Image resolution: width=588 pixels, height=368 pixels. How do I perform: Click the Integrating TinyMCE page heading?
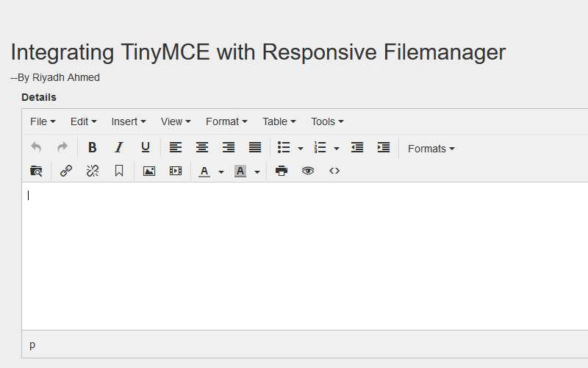coord(258,52)
